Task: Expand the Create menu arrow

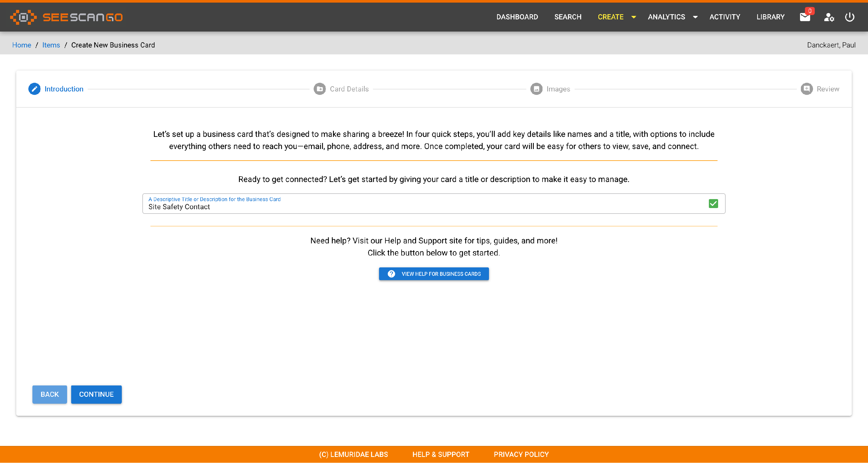Action: pyautogui.click(x=633, y=17)
